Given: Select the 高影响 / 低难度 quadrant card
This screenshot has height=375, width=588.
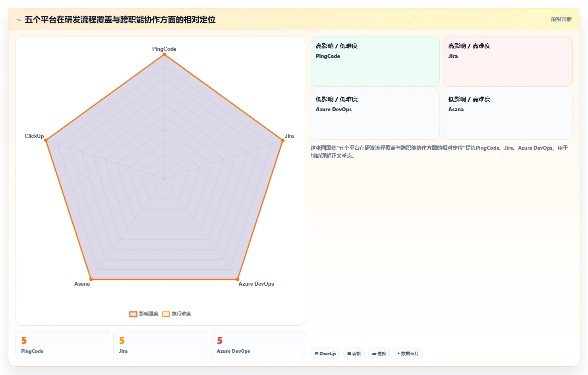Looking at the screenshot, I should [375, 62].
